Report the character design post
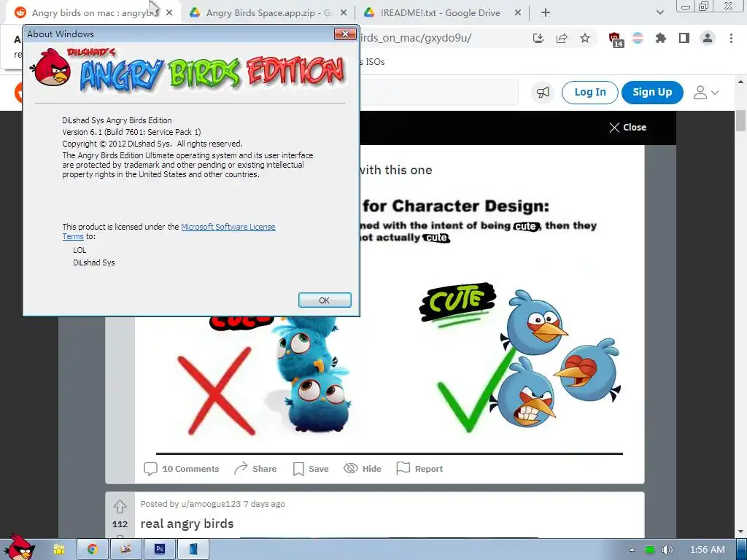Image resolution: width=747 pixels, height=560 pixels. 419,469
